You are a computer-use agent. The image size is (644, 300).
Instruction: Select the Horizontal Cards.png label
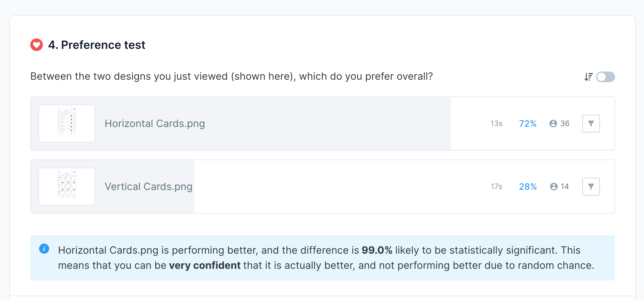point(155,124)
